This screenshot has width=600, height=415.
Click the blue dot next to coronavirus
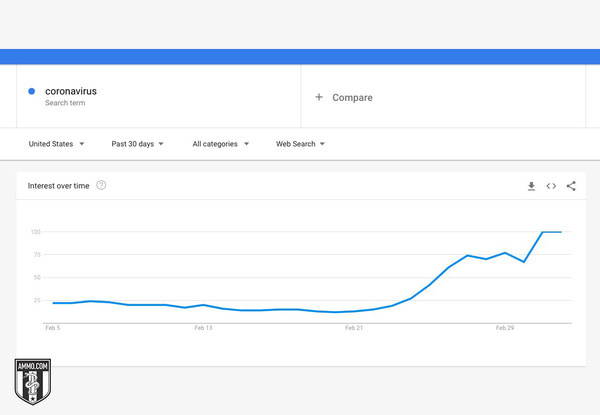(32, 91)
